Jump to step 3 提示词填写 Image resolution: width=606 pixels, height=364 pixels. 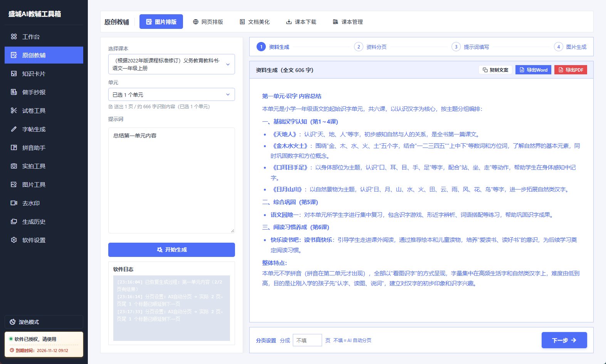[470, 47]
